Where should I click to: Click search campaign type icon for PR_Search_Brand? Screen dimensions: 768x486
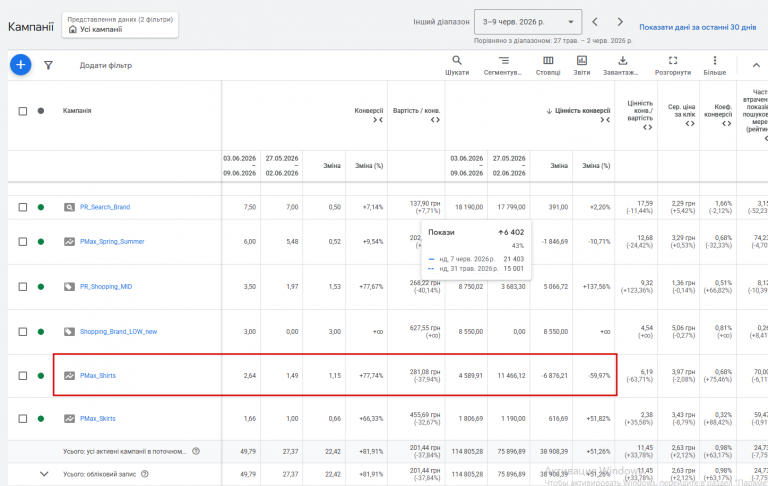tap(69, 207)
